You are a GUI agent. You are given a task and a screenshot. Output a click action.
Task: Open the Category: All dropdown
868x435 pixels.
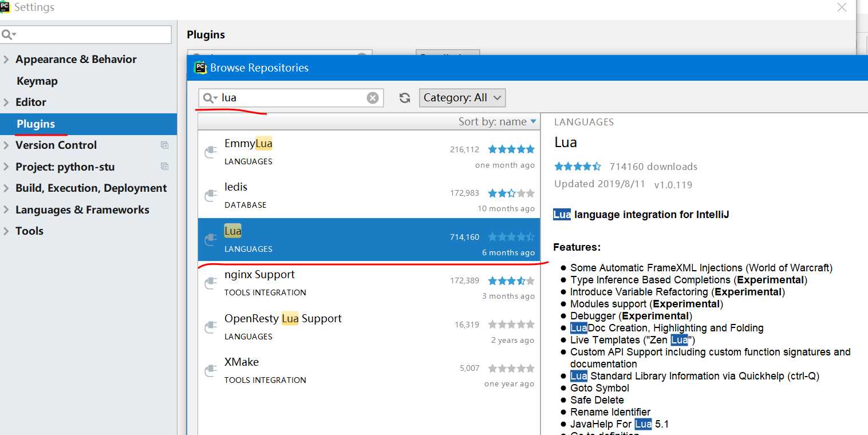[463, 97]
